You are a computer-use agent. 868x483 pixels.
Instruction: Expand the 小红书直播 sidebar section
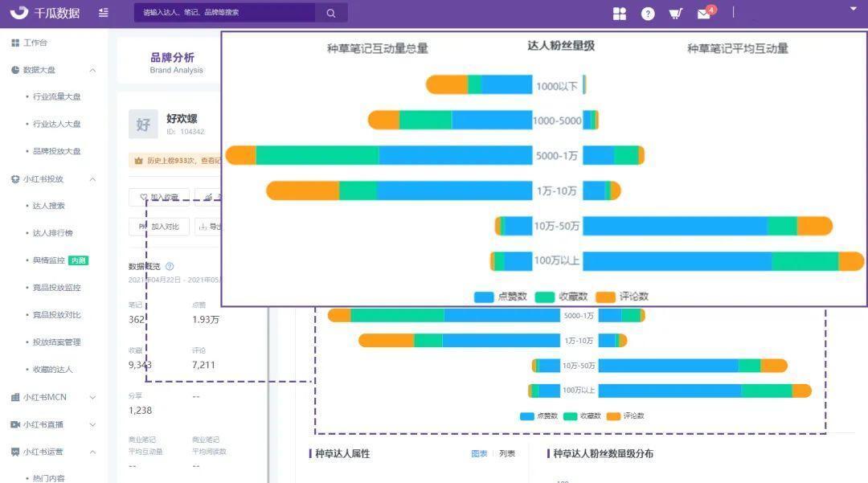click(92, 424)
